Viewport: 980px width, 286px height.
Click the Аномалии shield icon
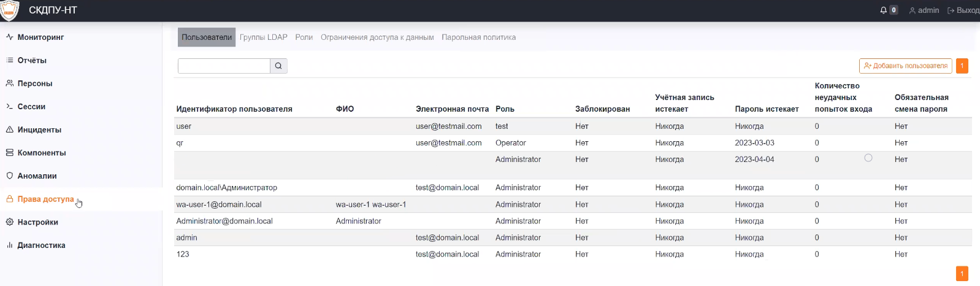(x=10, y=176)
